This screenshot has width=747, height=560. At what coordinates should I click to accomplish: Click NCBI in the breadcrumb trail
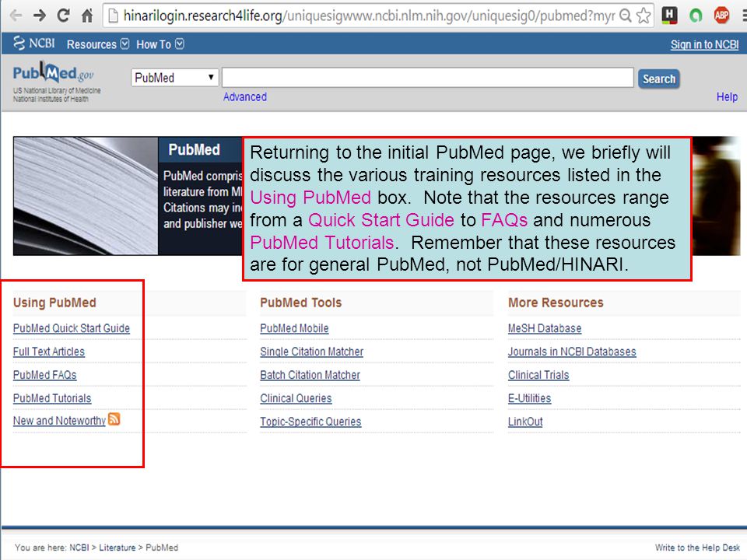pyautogui.click(x=79, y=548)
